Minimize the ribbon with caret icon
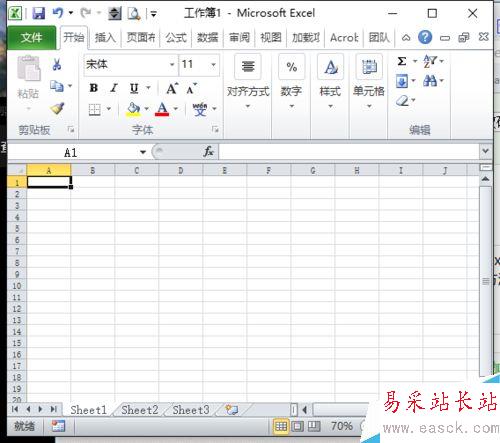The height and width of the screenshot is (443, 500). (406, 38)
